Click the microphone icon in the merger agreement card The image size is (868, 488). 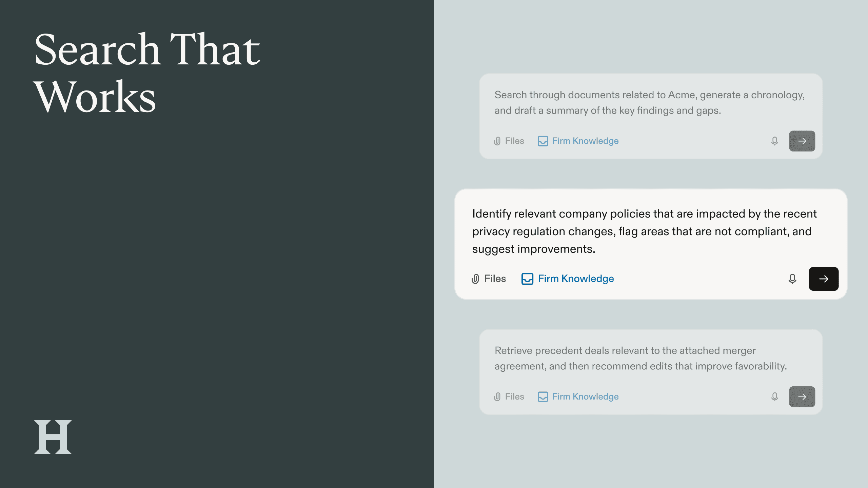click(x=774, y=396)
